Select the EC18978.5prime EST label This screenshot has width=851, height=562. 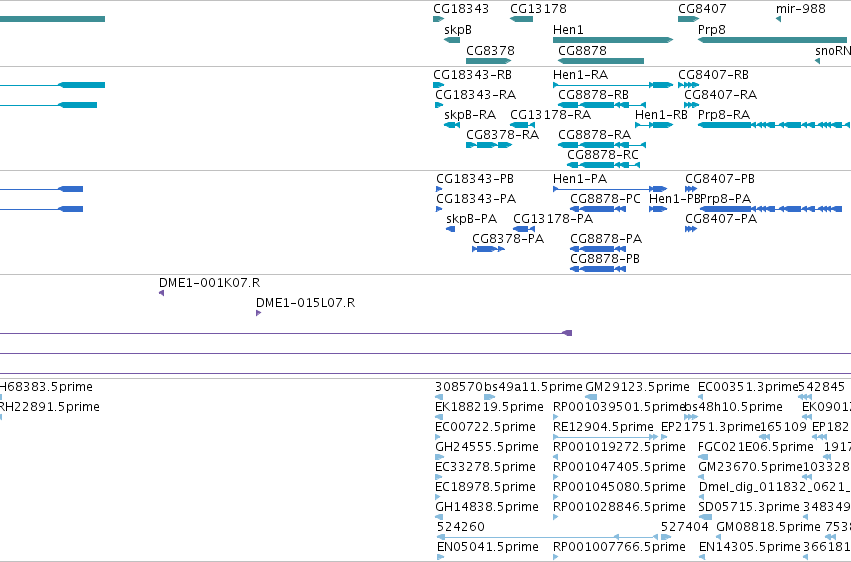485,488
